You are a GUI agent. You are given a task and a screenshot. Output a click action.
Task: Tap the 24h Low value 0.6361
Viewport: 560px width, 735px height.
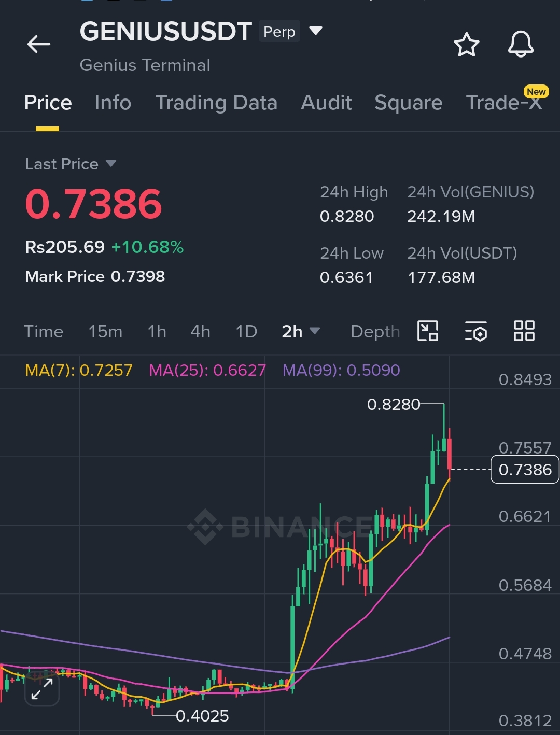[x=346, y=277]
